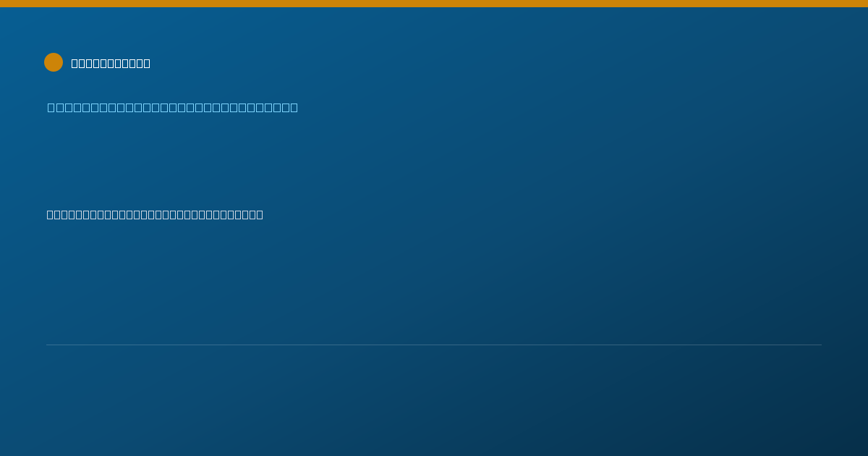Screen dimensions: 868x456
Task: Click the first character box of the light blue headline
Action: [x=51, y=108]
